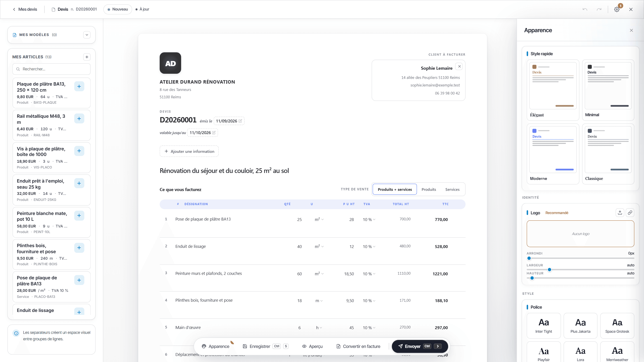Image resolution: width=644 pixels, height=362 pixels.
Task: Open TVA dropdown for Enduit de lissage row
Action: [x=369, y=246]
